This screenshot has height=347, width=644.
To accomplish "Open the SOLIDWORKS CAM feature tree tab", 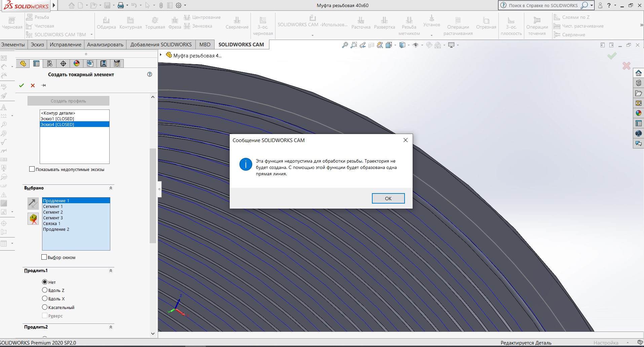I will point(90,63).
